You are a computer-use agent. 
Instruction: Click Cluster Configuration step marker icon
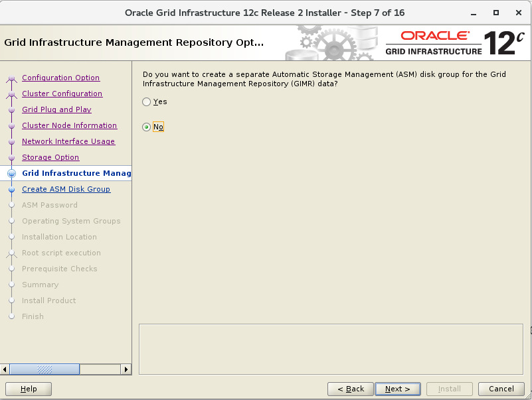(x=11, y=94)
